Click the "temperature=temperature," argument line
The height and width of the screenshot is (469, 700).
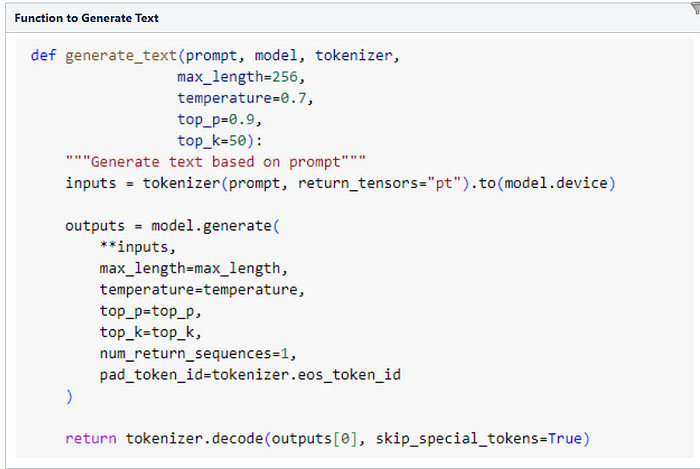click(x=202, y=290)
